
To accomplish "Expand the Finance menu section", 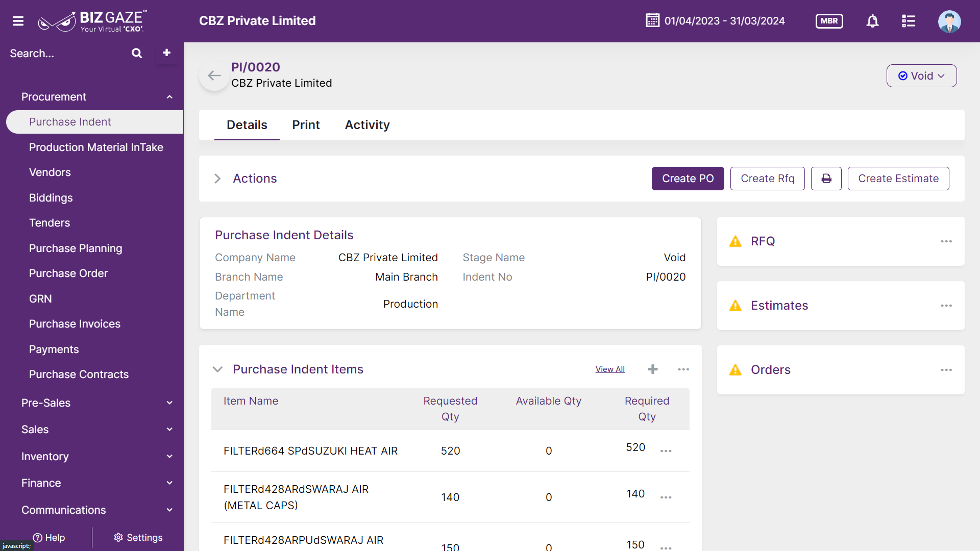I will pyautogui.click(x=169, y=483).
